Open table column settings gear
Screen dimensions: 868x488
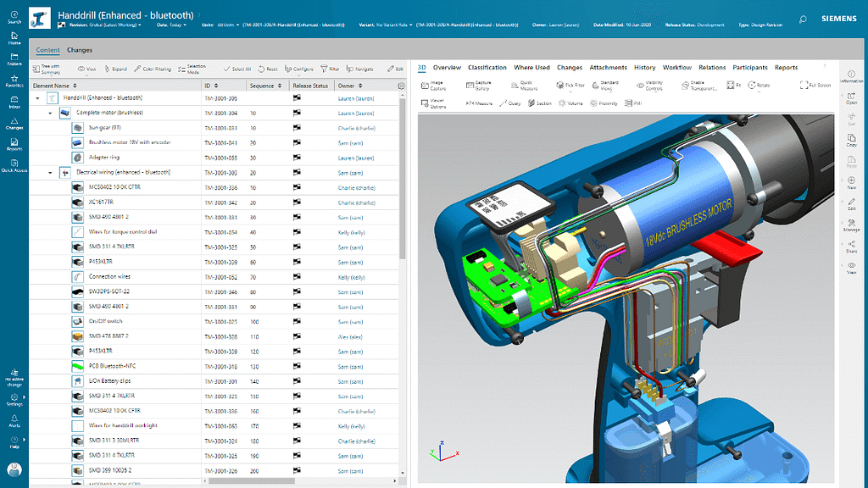click(401, 86)
